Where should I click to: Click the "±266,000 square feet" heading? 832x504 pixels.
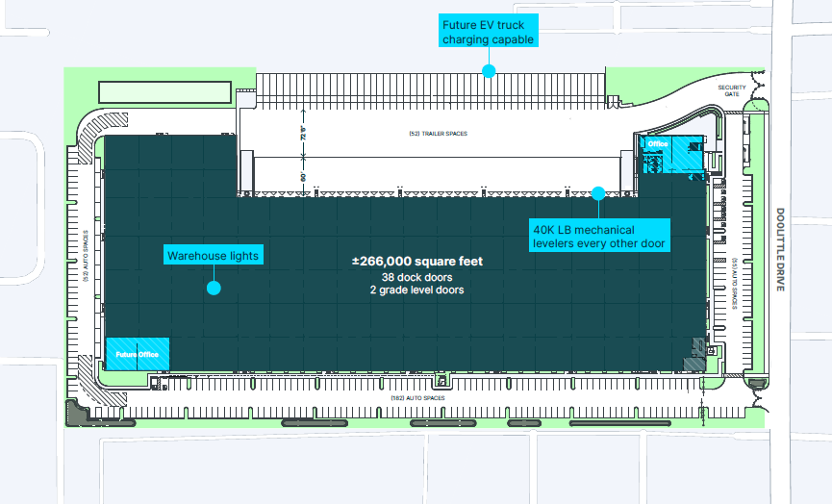click(416, 261)
